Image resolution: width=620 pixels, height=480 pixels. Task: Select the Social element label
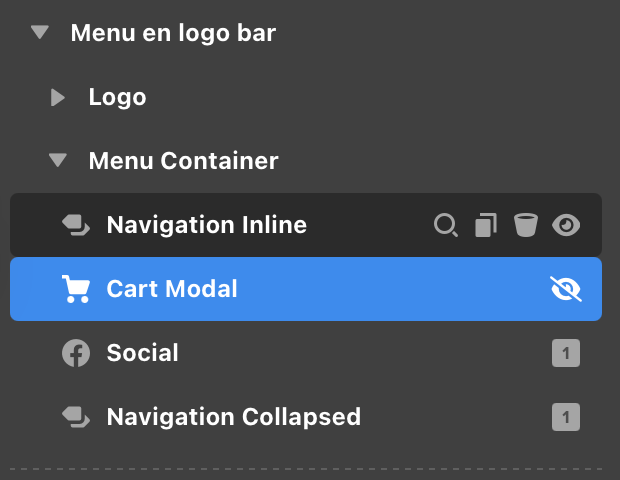click(x=142, y=353)
